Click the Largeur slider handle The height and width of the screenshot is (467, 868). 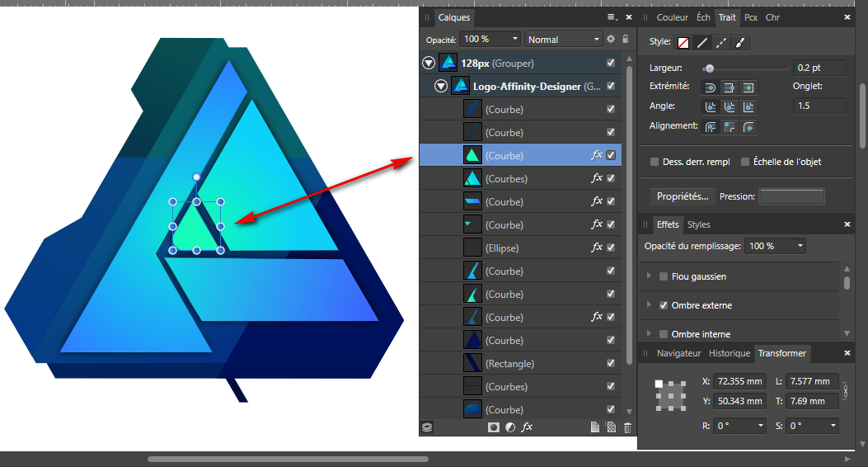709,68
